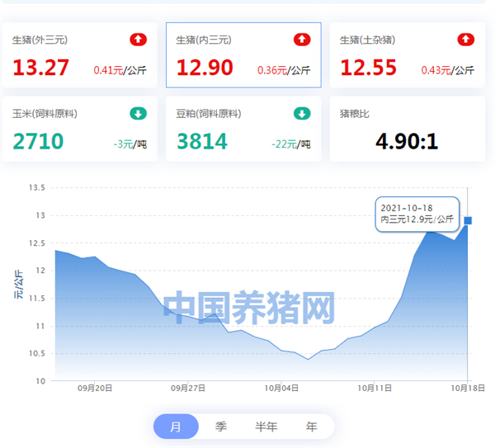The width and height of the screenshot is (495, 448).
Task: Click the 2021-10-18 chart tooltip
Action: point(417,214)
